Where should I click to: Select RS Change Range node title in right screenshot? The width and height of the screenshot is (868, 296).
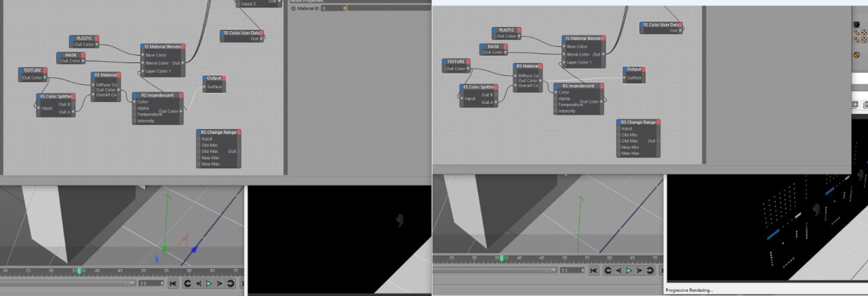click(x=639, y=122)
